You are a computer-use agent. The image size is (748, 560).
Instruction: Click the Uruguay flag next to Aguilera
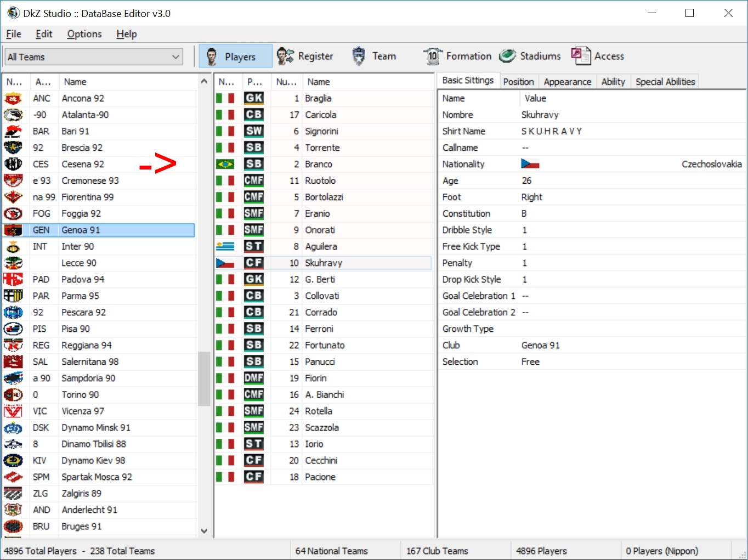225,246
